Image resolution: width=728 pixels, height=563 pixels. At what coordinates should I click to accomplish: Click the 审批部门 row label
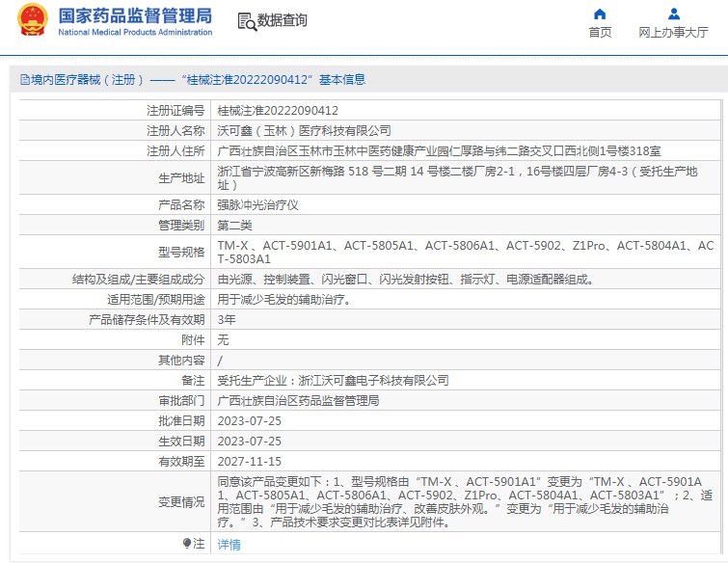pos(181,400)
